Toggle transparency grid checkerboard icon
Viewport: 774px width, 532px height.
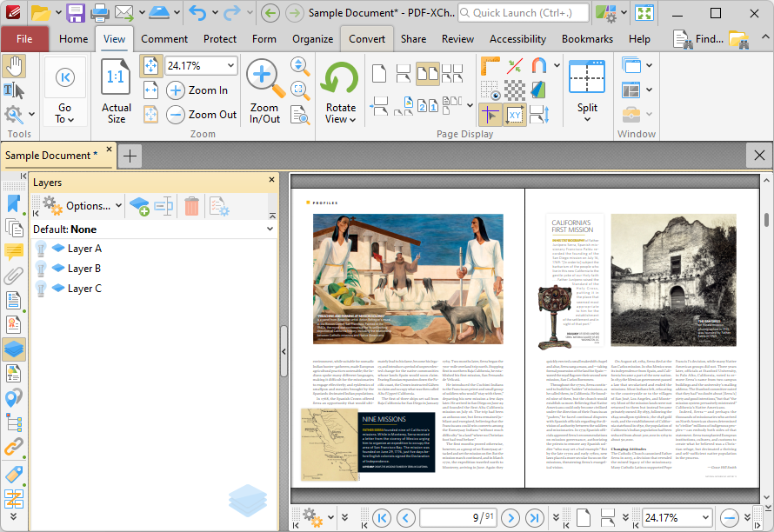tap(515, 90)
